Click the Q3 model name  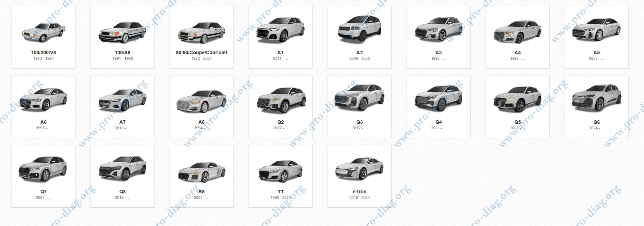(x=360, y=122)
